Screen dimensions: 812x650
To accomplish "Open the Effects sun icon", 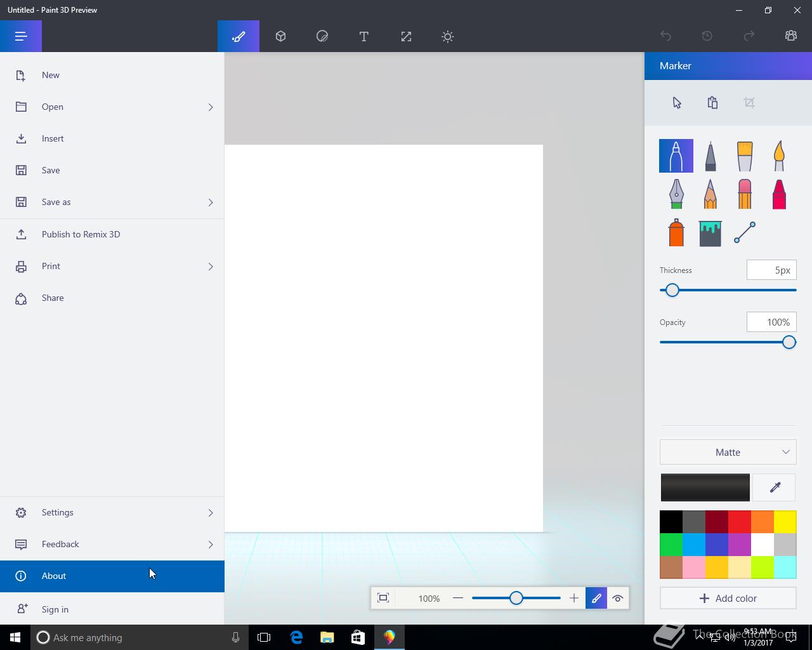I will click(x=448, y=36).
